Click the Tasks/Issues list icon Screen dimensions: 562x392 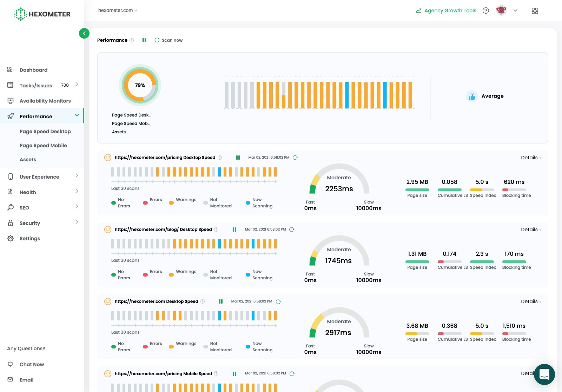tap(10, 85)
